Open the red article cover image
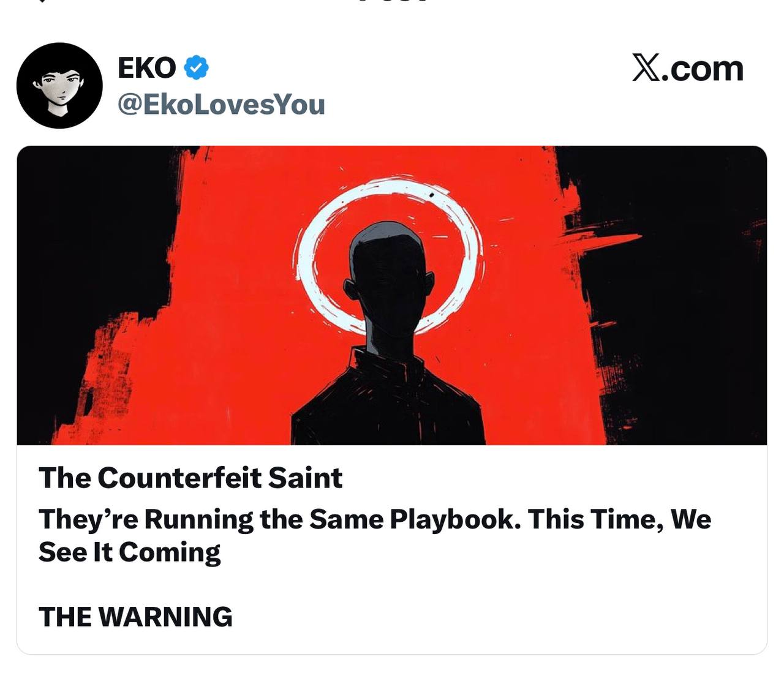Image resolution: width=784 pixels, height=681 pixels. point(392,295)
